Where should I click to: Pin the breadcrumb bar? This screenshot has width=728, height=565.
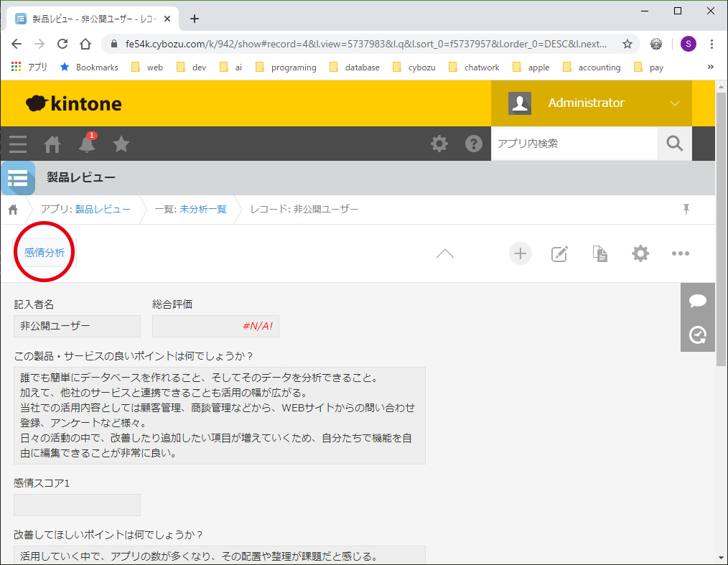pyautogui.click(x=686, y=210)
